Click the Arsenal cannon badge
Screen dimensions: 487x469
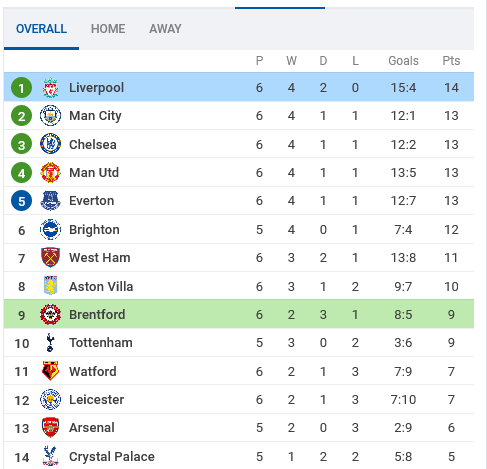(x=50, y=427)
